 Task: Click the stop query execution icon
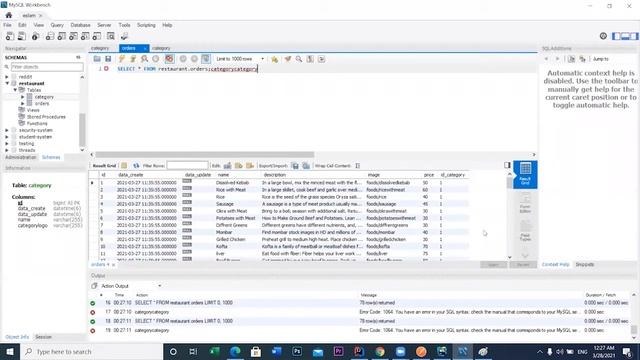coord(156,59)
